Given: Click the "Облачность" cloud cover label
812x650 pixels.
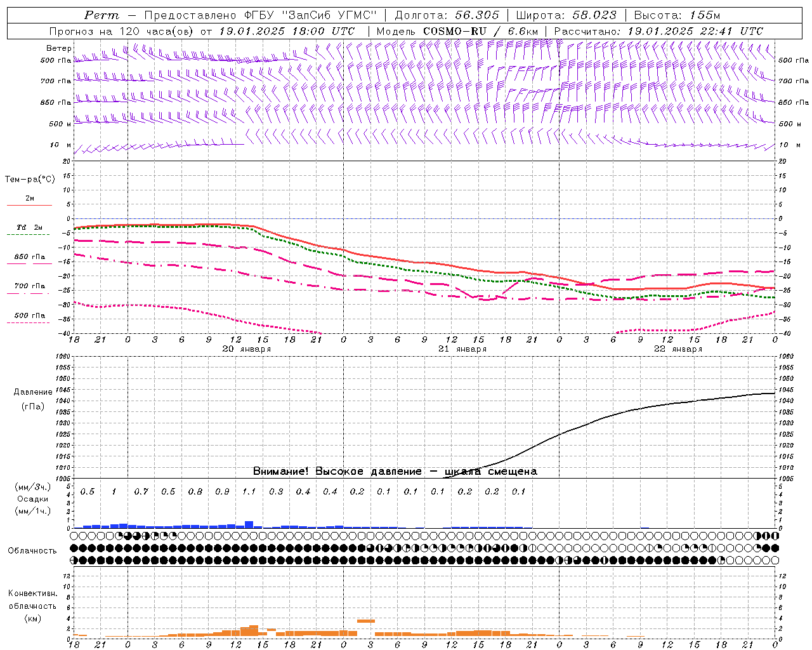Looking at the screenshot, I should point(32,551).
